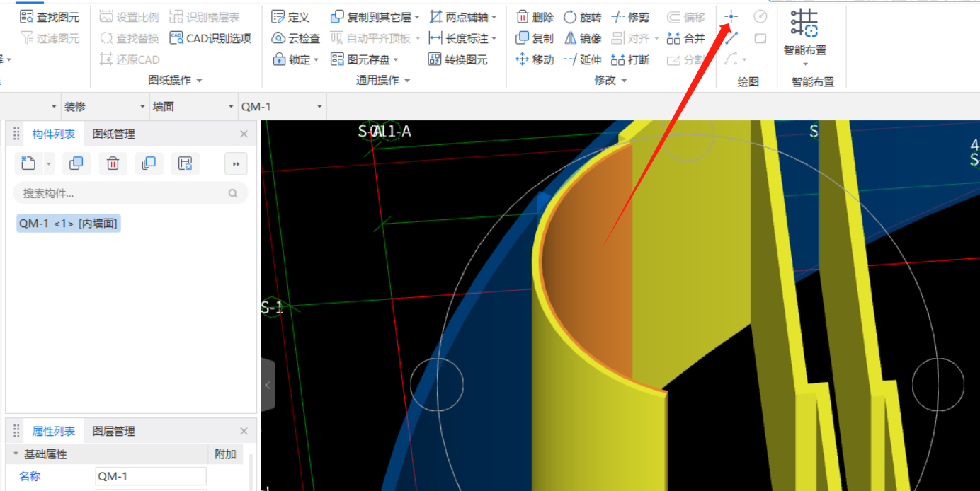Switch to 构件列表 tab
This screenshot has width=980, height=491.
click(x=54, y=134)
